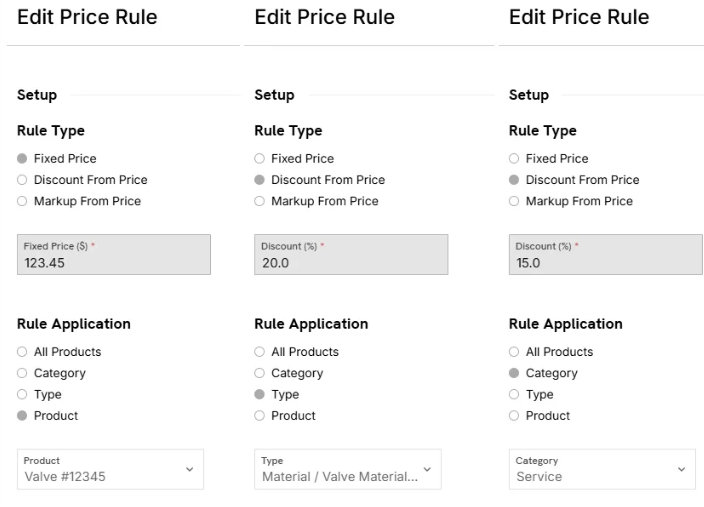Screen dimensions: 704x507
Task: Click the Discount field showing 20.0
Action: click(x=351, y=255)
